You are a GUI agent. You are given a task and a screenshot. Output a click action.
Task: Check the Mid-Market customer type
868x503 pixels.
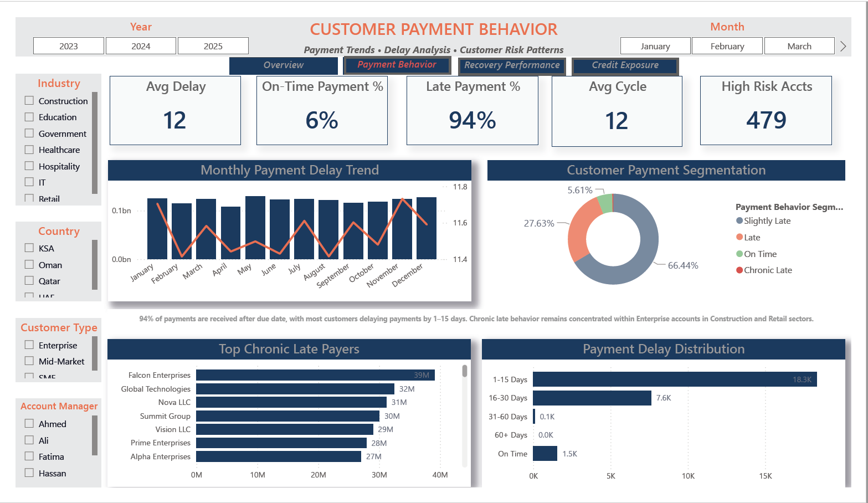29,361
